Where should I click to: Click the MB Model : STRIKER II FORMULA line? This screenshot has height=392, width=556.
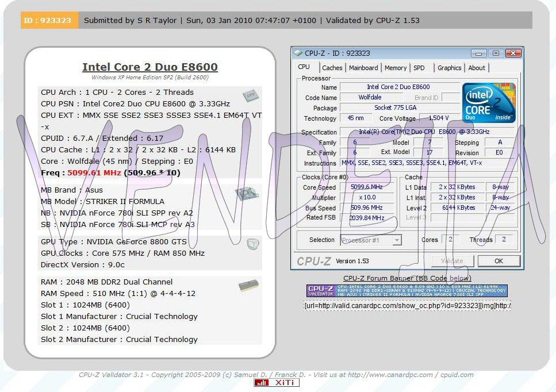(102, 201)
